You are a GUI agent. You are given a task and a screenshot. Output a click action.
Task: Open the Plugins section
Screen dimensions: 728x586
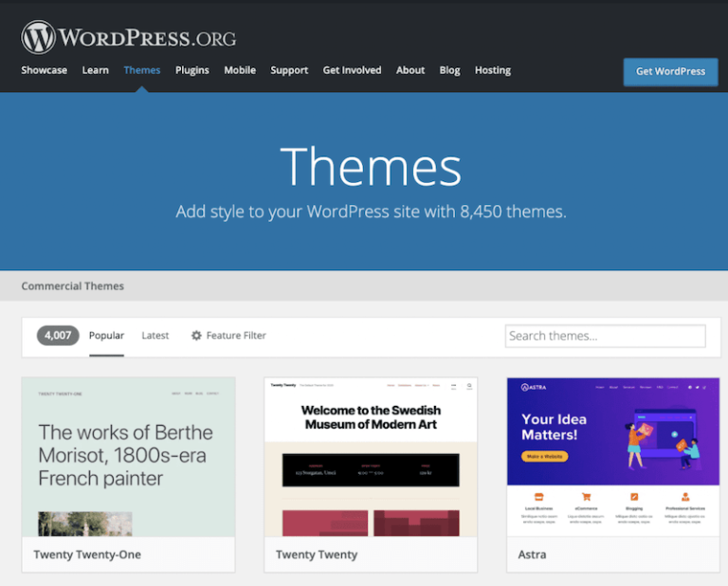[x=192, y=70]
